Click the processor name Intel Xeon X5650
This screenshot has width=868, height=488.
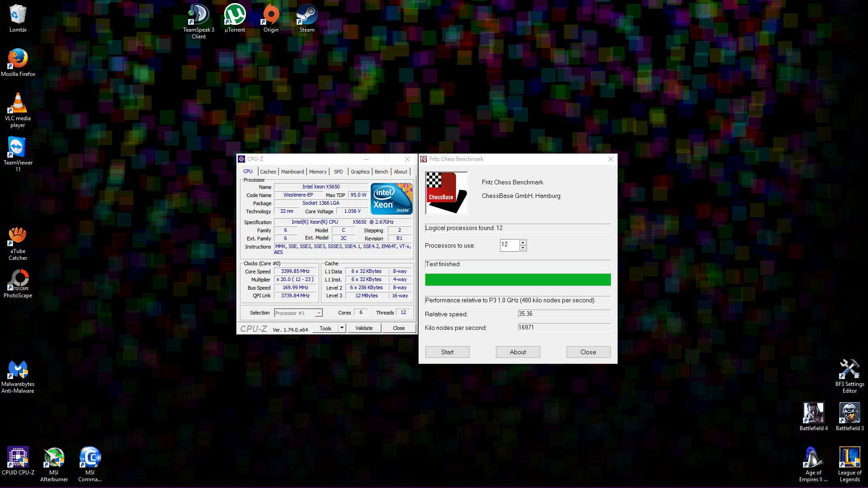[321, 187]
